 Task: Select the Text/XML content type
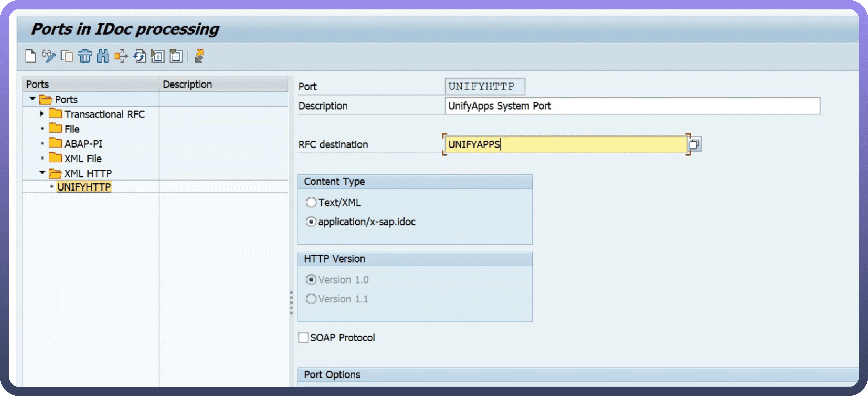pos(311,202)
